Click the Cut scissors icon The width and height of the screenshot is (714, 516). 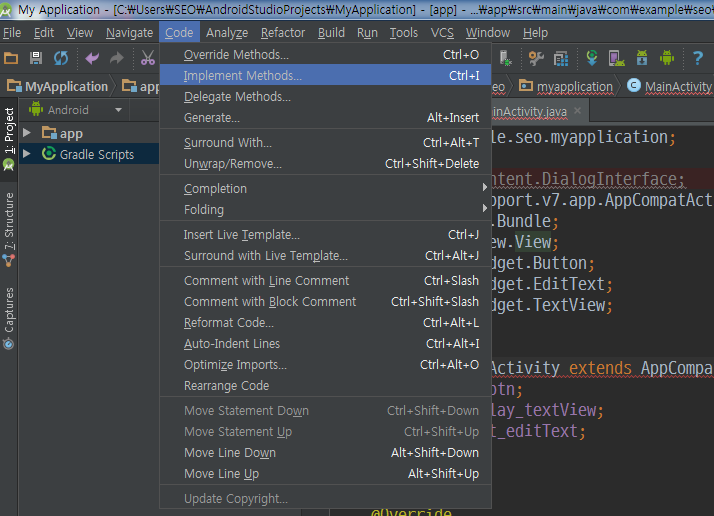pyautogui.click(x=148, y=58)
